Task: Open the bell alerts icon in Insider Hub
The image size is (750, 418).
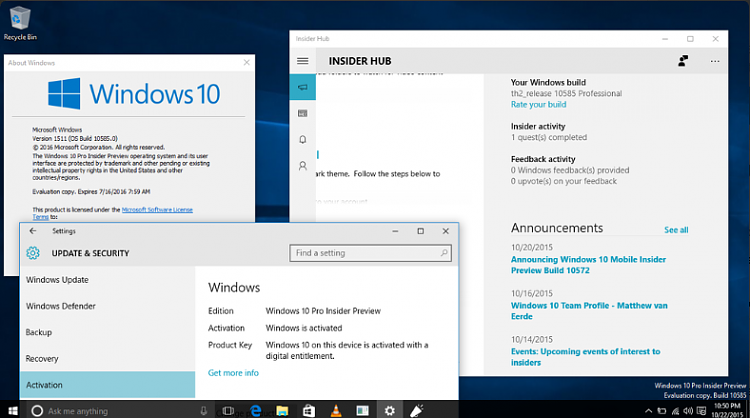Action: coord(303,140)
